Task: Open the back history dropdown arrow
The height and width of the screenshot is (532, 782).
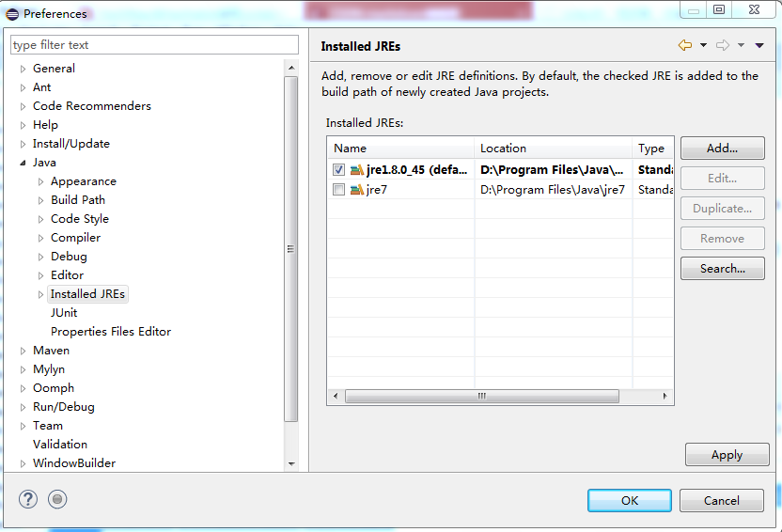Action: click(703, 45)
